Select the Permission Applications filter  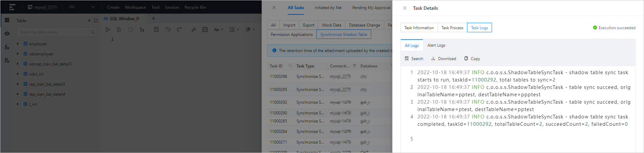pyautogui.click(x=292, y=35)
